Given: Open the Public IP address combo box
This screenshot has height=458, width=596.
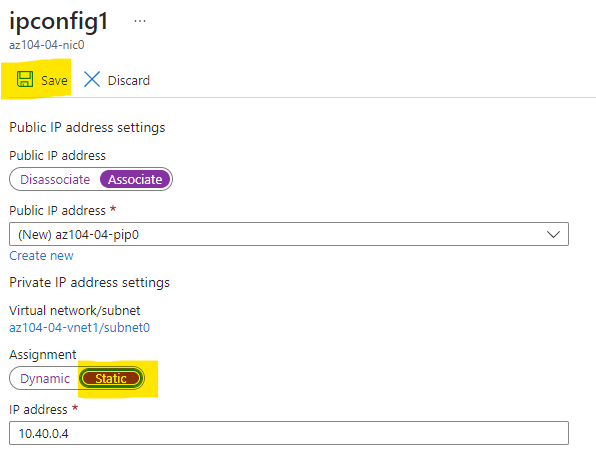Looking at the screenshot, I should pos(289,234).
